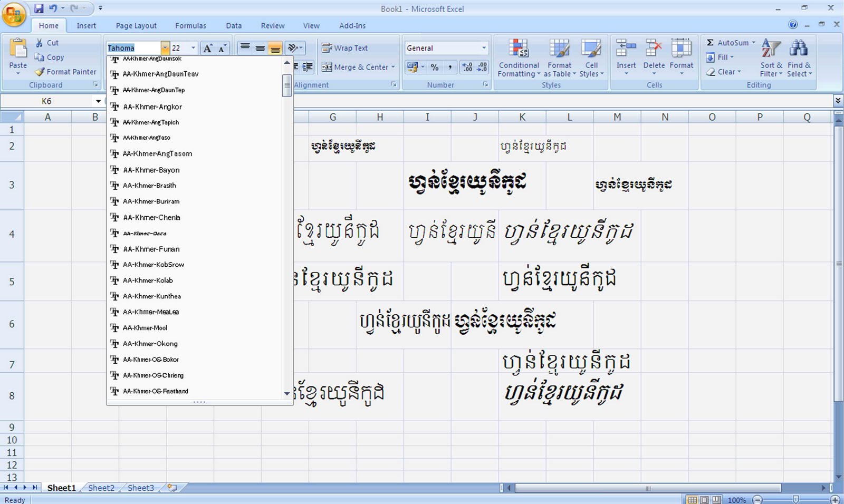Click the Office button logo

coord(14,14)
